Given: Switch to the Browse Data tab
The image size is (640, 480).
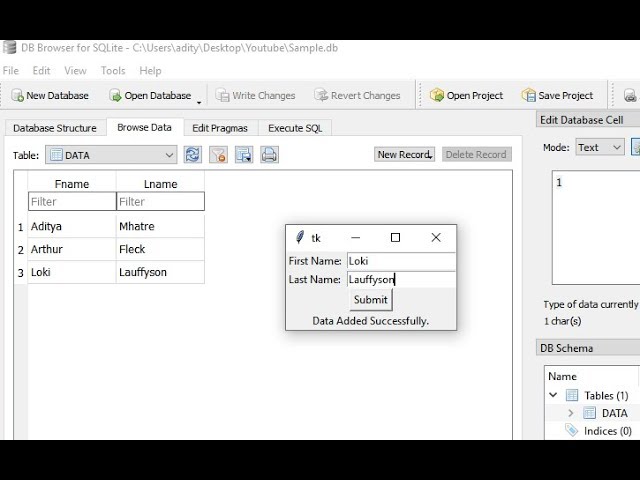Looking at the screenshot, I should pyautogui.click(x=144, y=127).
